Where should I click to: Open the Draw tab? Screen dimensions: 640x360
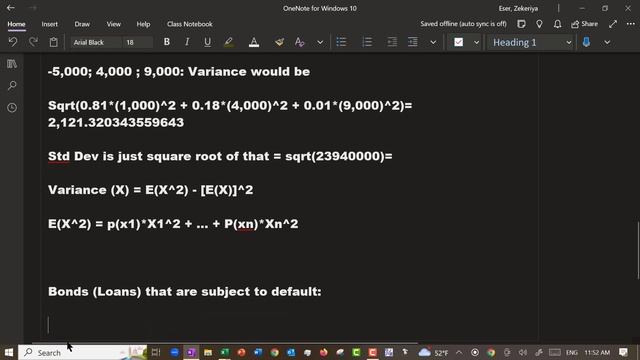(82, 24)
